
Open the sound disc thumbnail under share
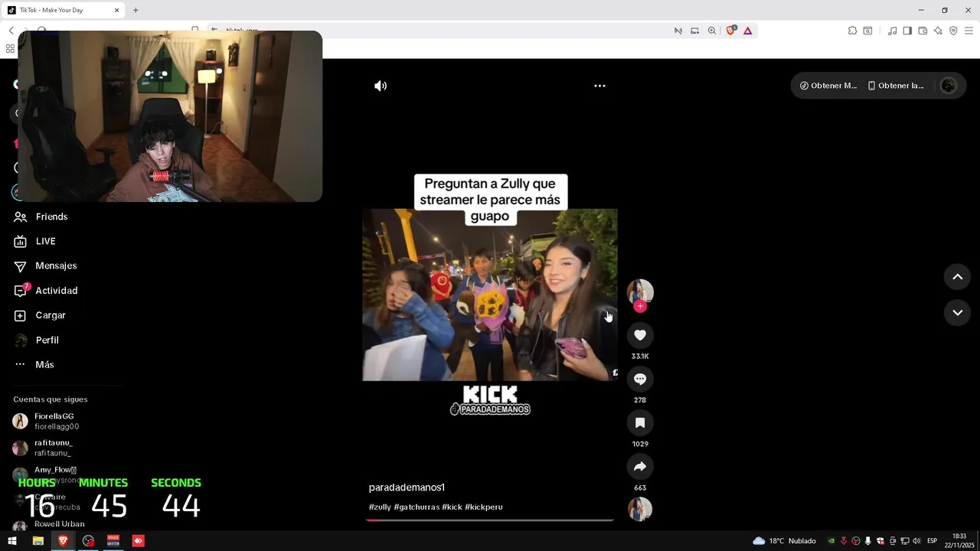(x=640, y=509)
